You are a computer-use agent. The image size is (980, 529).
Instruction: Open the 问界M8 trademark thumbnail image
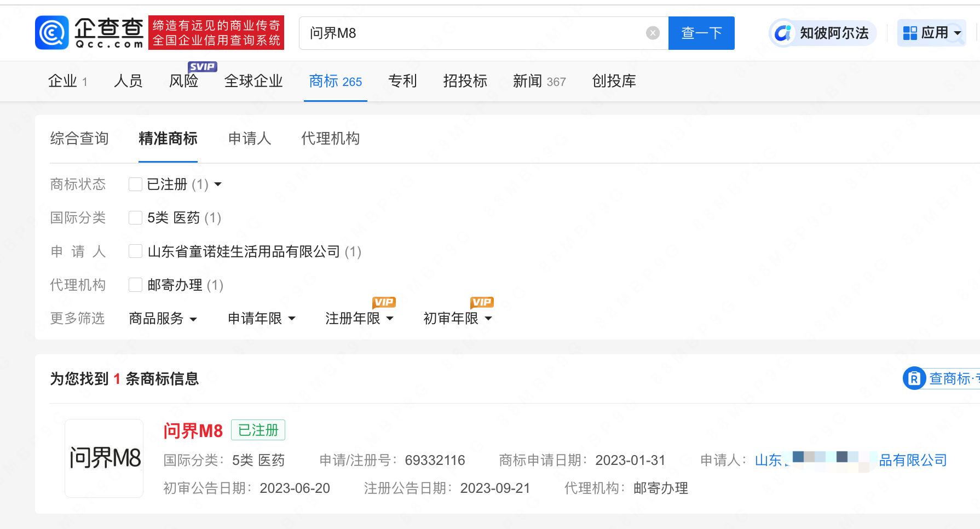104,458
